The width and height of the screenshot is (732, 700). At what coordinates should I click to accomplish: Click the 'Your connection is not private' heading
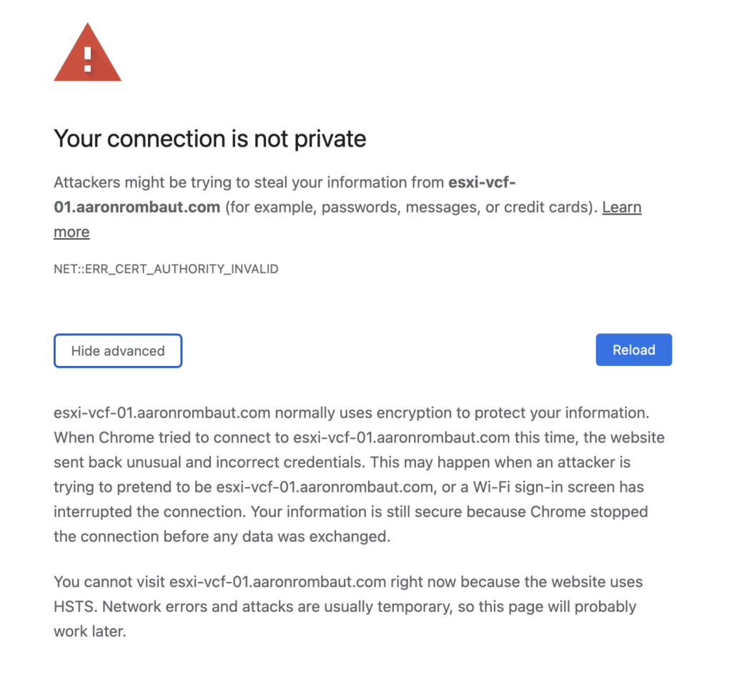tap(210, 139)
